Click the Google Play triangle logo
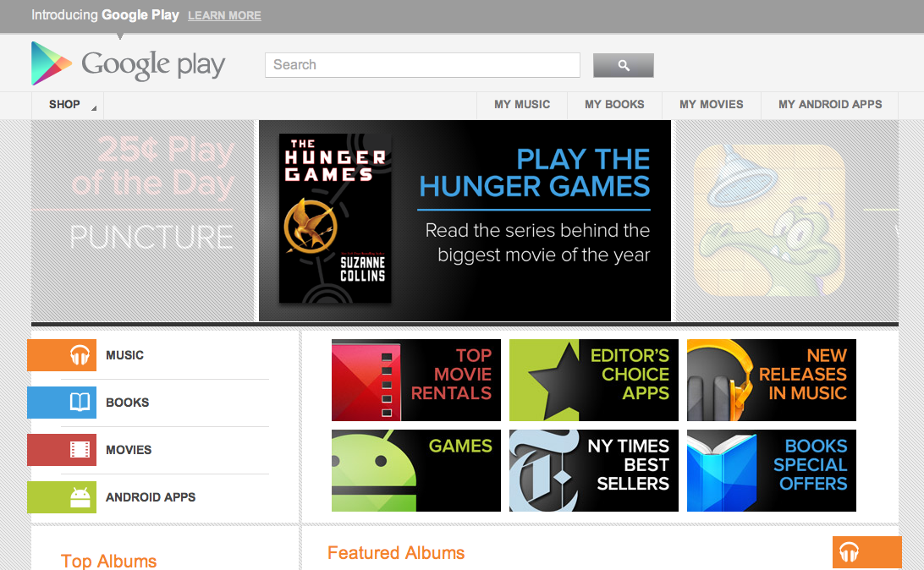Screen dimensions: 924x570 (52, 63)
